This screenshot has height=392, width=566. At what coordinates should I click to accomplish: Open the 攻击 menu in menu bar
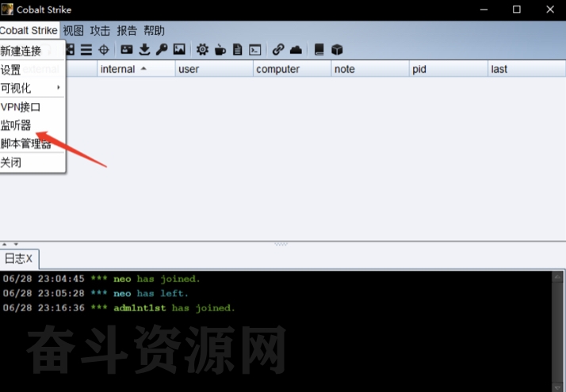pyautogui.click(x=100, y=31)
